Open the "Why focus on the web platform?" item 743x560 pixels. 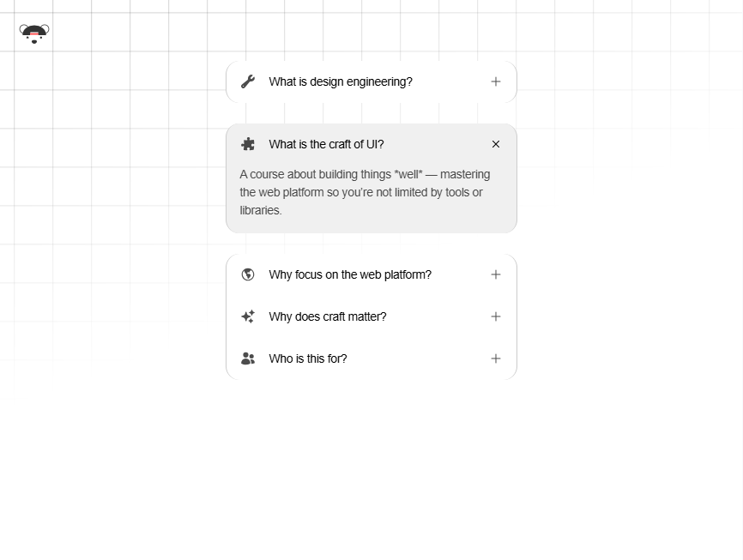pos(350,274)
